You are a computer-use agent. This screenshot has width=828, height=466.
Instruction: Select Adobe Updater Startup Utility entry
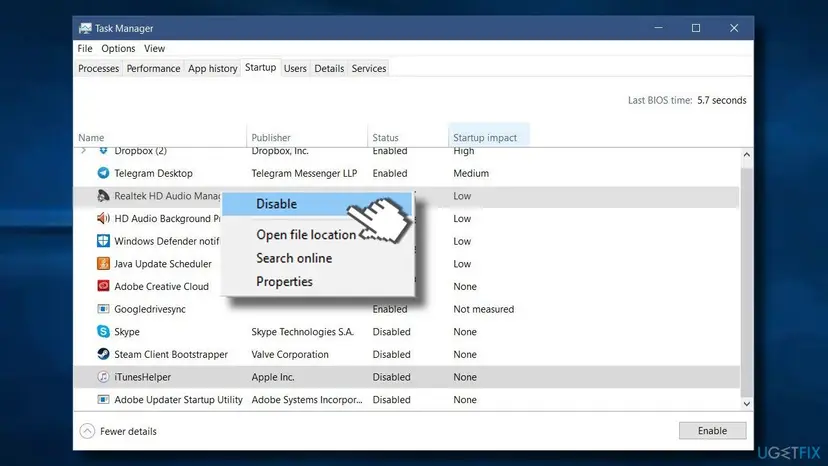click(x=178, y=400)
